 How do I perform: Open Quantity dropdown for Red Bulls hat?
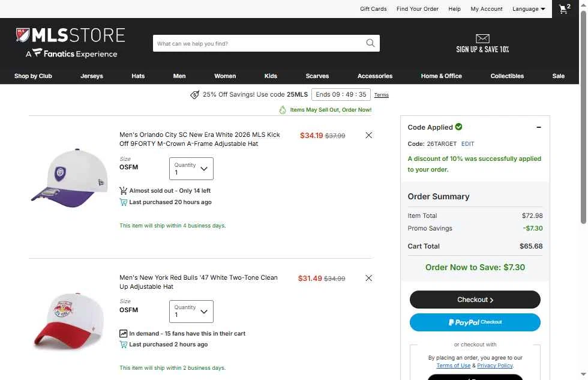[x=191, y=312]
